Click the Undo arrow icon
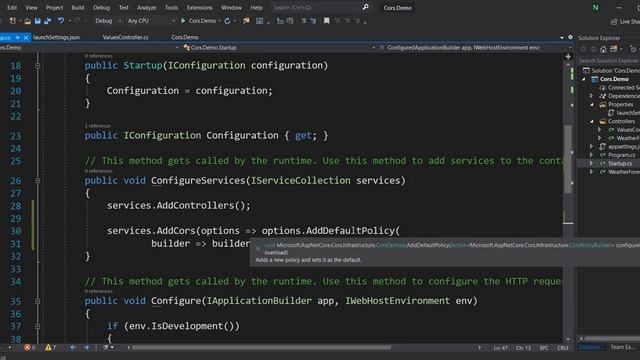This screenshot has height=360, width=640. pos(61,20)
